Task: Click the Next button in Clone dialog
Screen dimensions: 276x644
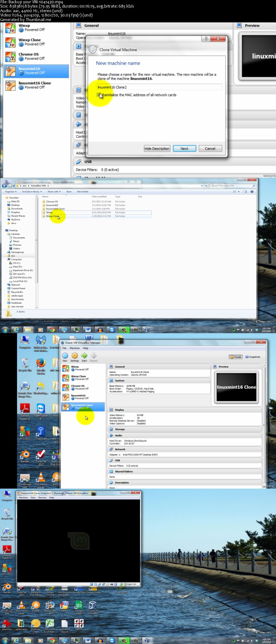Action: (184, 149)
